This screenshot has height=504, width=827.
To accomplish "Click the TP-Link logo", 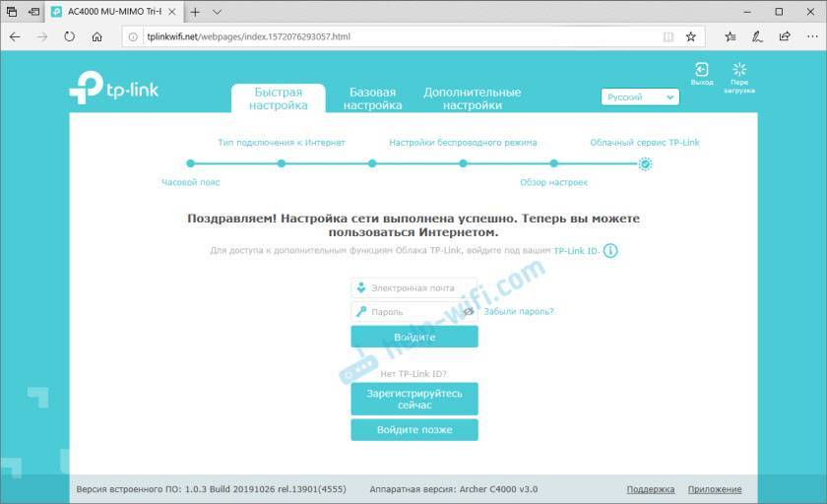I will 114,88.
